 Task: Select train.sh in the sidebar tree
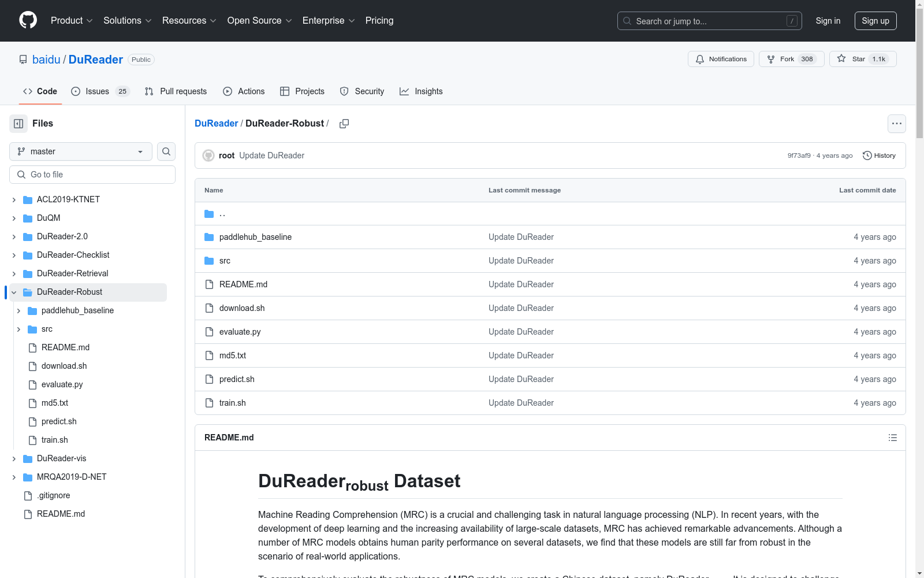click(55, 440)
